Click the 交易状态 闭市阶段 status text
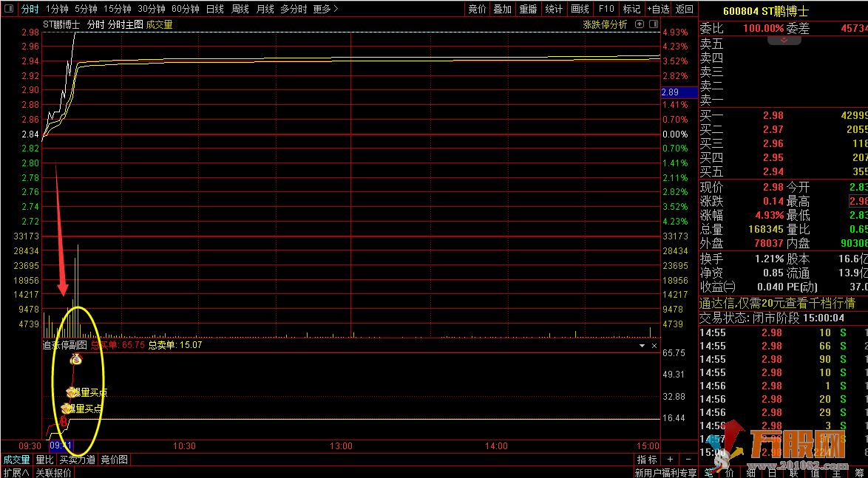Viewport: 868px width, 478px height. tap(772, 318)
